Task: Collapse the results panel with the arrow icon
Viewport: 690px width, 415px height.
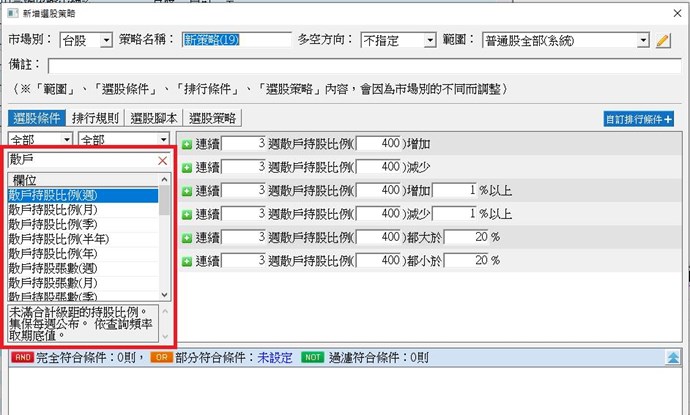Action: 673,356
